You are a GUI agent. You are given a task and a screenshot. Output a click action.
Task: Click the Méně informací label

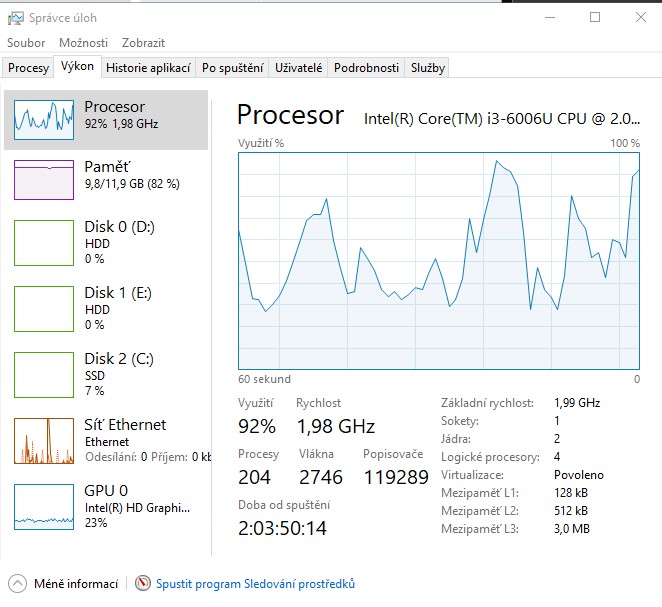76,584
